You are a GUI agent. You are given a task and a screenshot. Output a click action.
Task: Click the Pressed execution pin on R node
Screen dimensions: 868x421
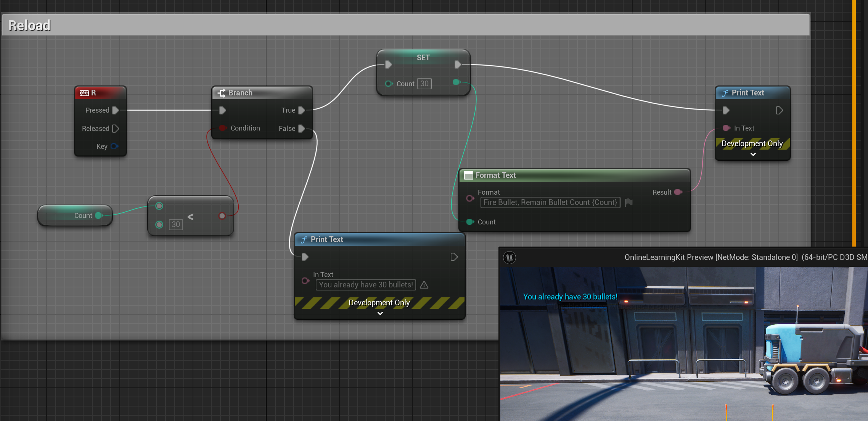(116, 110)
